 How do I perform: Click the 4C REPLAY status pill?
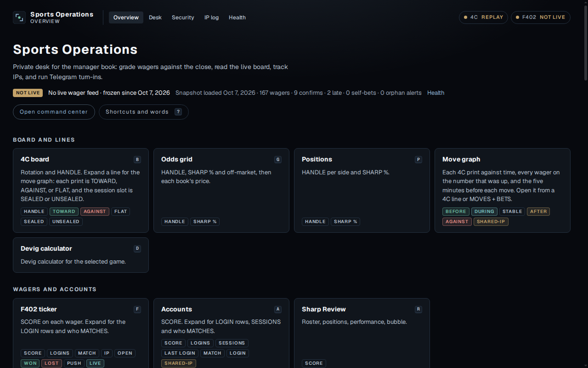point(483,17)
